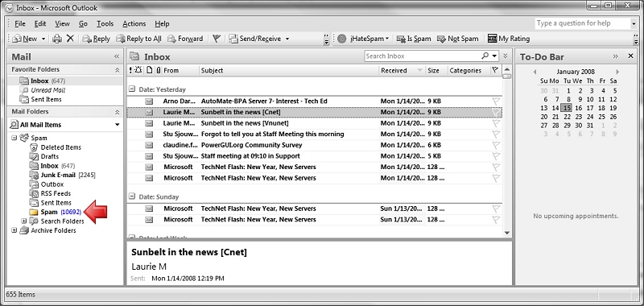Open the RSS Feeds folder
644x306 pixels.
[x=50, y=193]
